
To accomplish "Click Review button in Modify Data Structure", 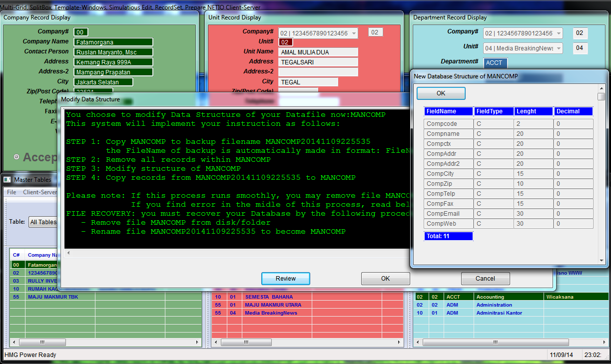I will click(x=286, y=279).
